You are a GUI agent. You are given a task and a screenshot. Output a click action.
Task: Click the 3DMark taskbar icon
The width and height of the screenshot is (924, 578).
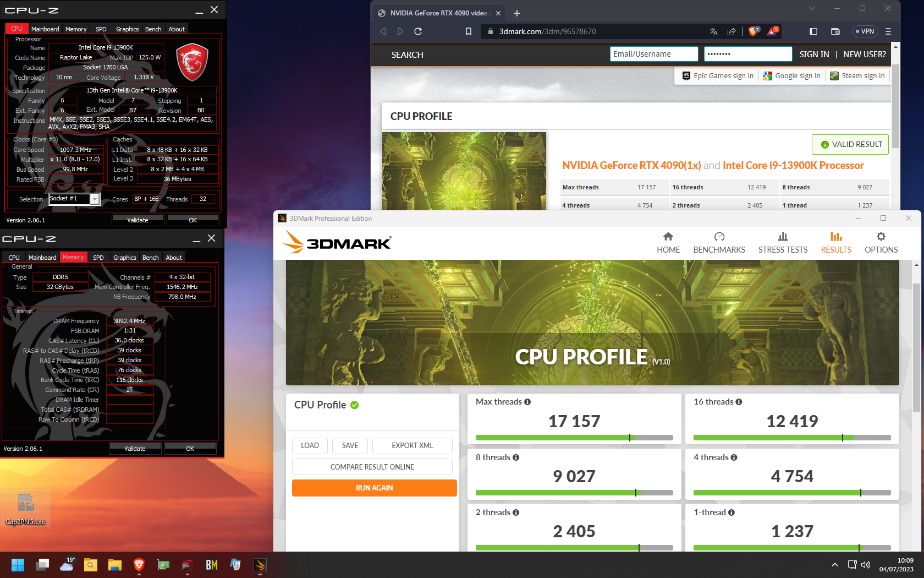click(260, 565)
